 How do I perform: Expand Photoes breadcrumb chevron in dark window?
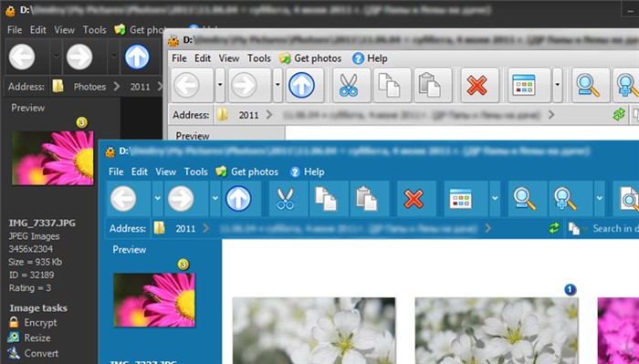(117, 87)
